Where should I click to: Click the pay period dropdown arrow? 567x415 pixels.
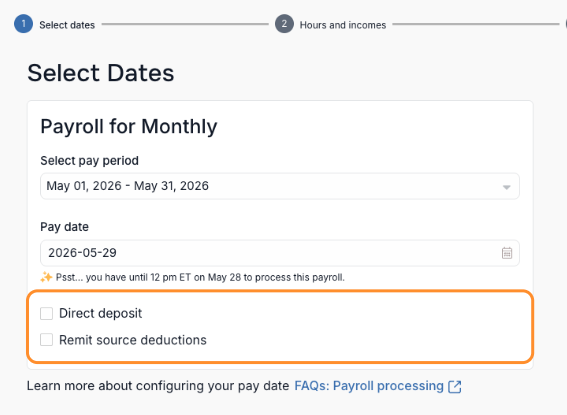point(506,187)
